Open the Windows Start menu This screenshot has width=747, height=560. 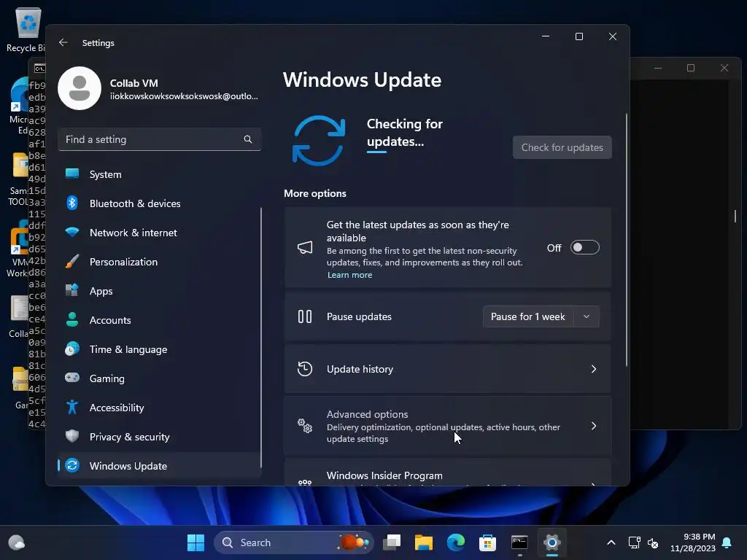pos(196,542)
